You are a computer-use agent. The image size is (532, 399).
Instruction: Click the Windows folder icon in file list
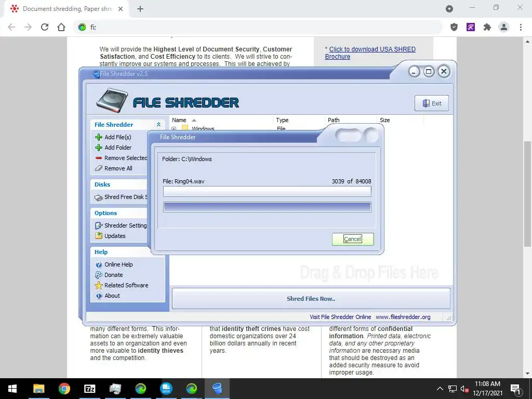(x=185, y=128)
